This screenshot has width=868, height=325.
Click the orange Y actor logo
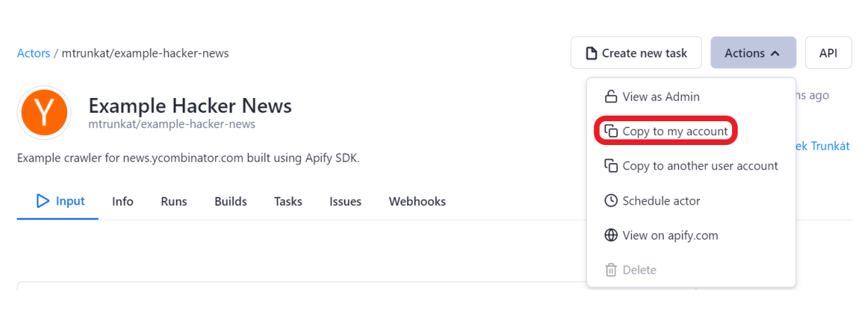[44, 113]
